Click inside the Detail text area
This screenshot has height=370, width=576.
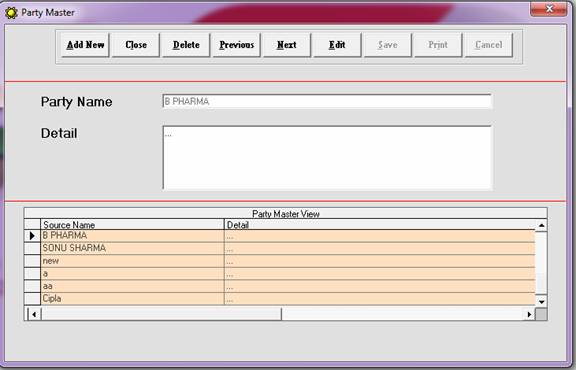coord(327,158)
